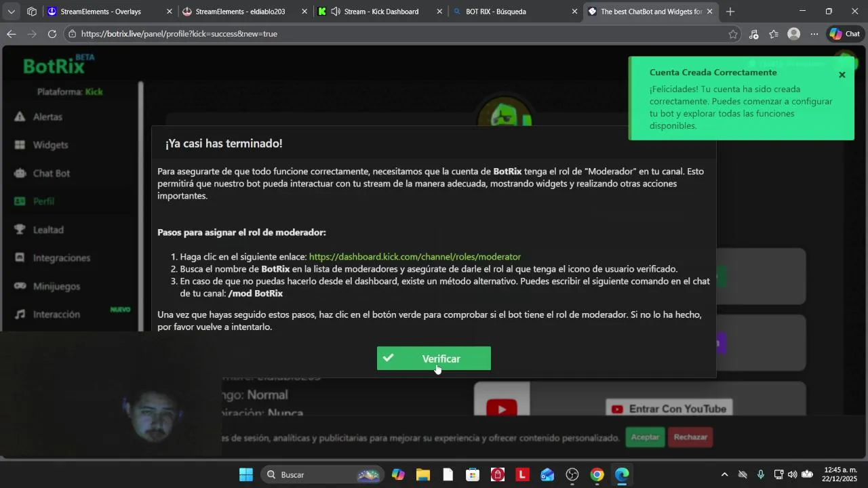
Task: Click the green Verificar button
Action: tap(434, 359)
